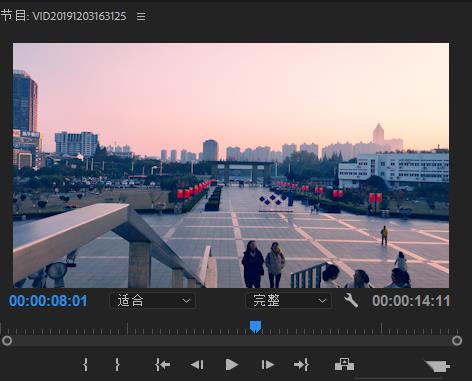Open the wrench settings menu

pos(351,301)
